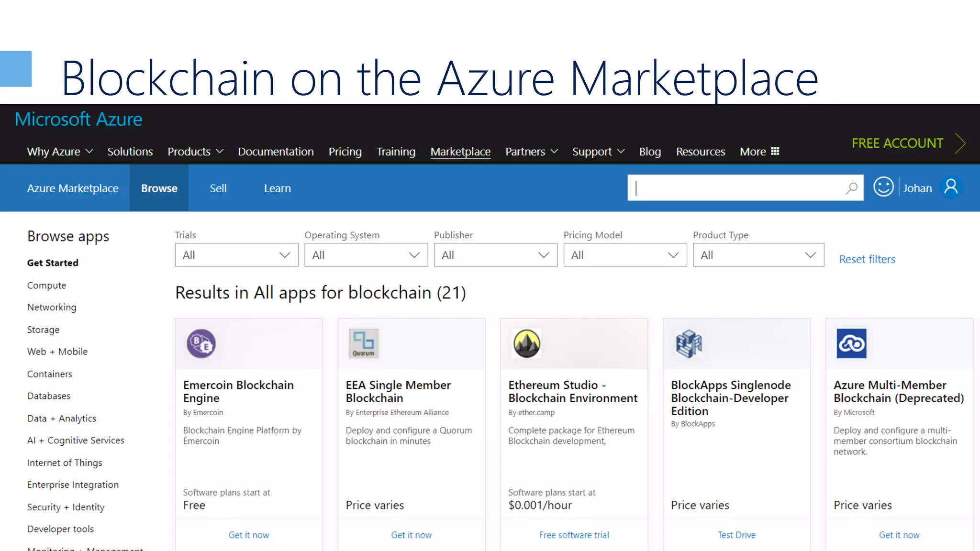Select the Enterprise Integration category
Screen dimensions: 980x551
point(73,485)
